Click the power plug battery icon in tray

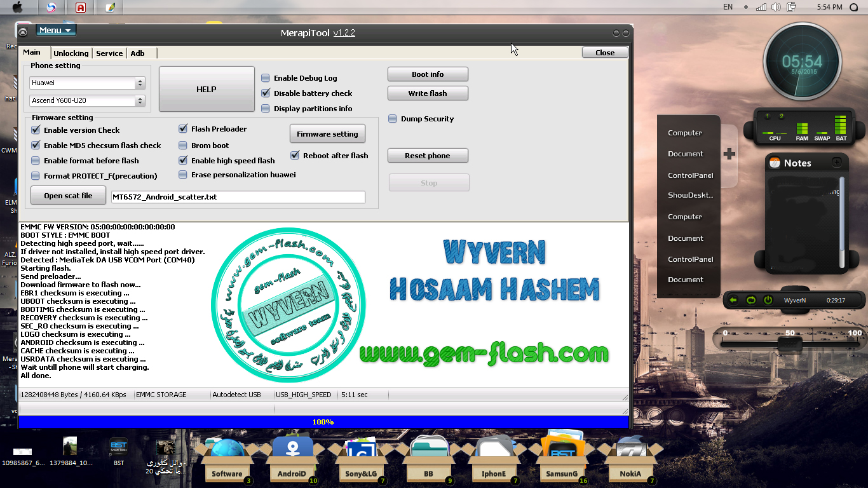(x=792, y=7)
